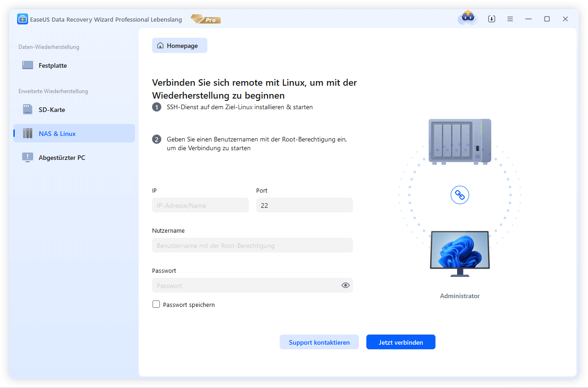The height and width of the screenshot is (388, 588).
Task: Click the SSH-Dienst installation step text
Action: [240, 107]
